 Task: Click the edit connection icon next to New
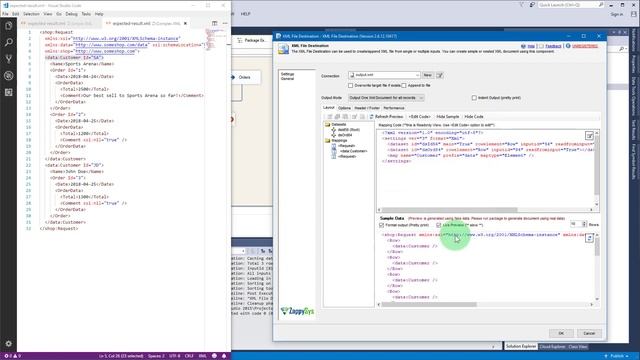tap(440, 75)
